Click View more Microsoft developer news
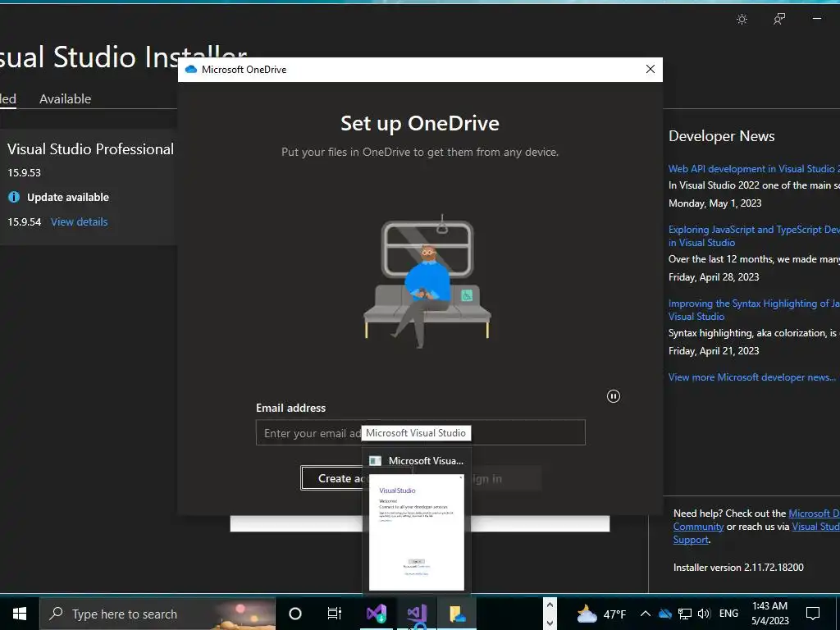 coord(752,377)
